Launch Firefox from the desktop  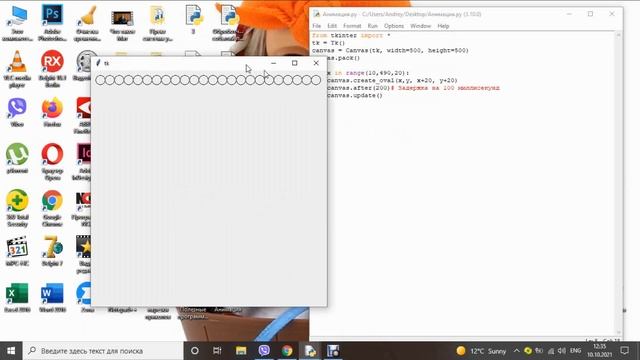pos(52,112)
